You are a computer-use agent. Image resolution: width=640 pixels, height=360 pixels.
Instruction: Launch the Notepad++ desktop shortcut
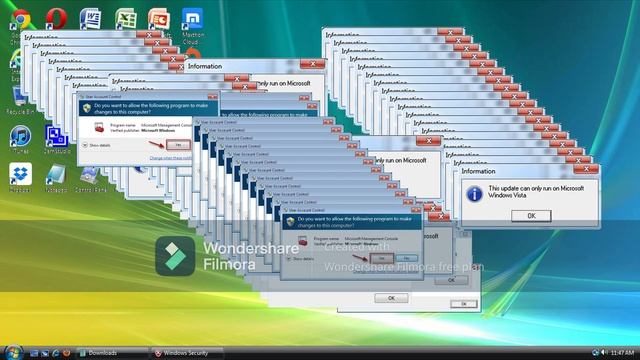point(56,174)
